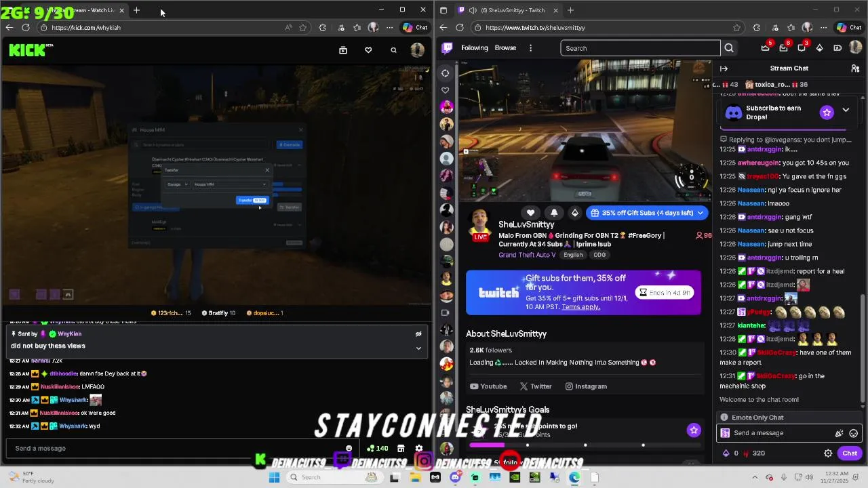Open Twitch whispers icon
868x488 pixels.
coord(802,48)
